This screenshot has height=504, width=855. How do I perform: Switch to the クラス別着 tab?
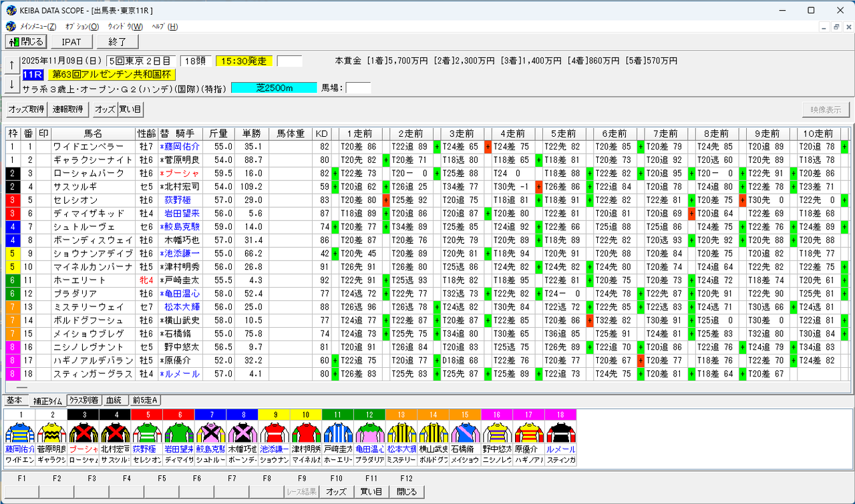pyautogui.click(x=84, y=401)
